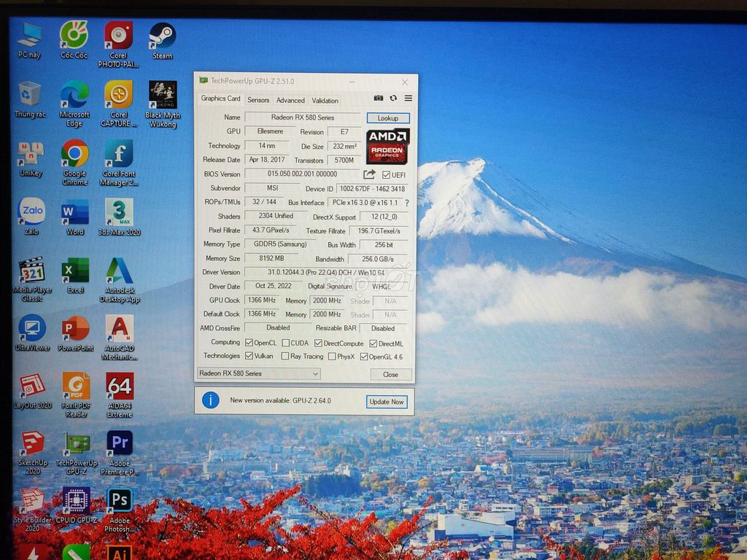
Task: Switch to the Advanced tab
Action: tap(290, 101)
